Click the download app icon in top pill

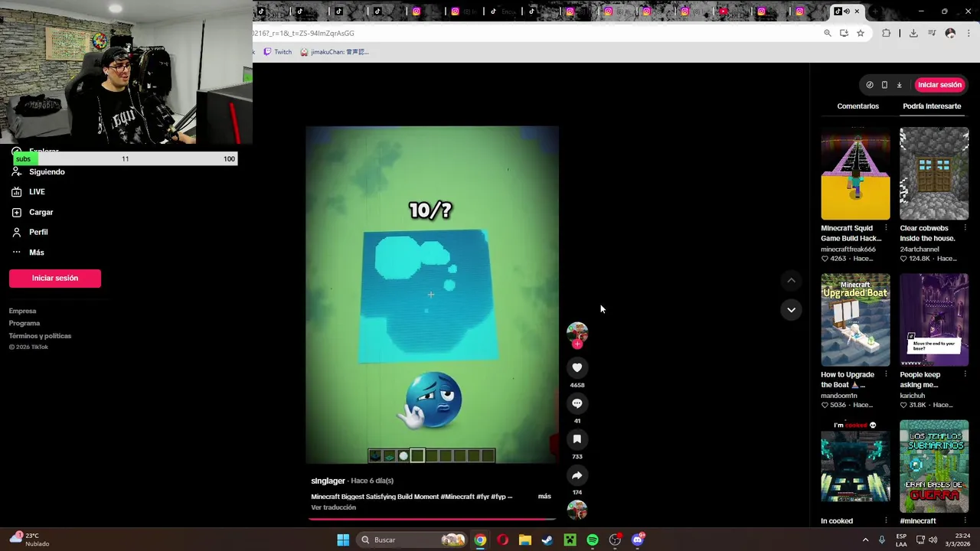click(900, 85)
